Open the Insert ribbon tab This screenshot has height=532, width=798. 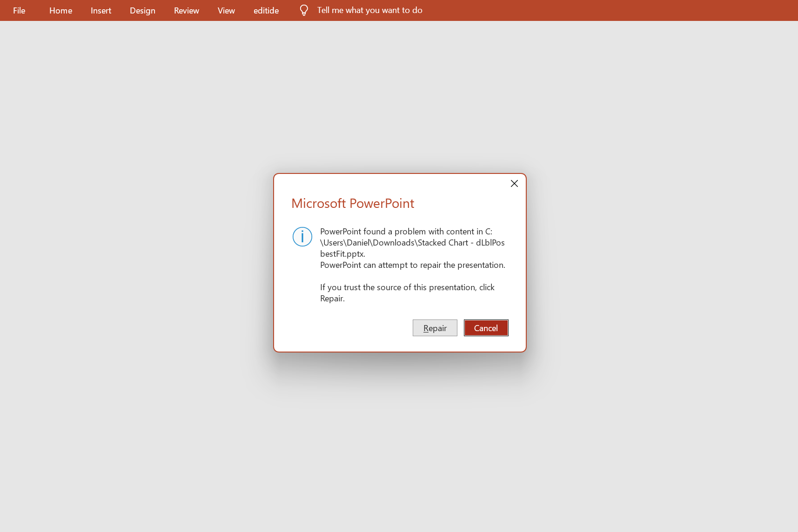click(101, 10)
